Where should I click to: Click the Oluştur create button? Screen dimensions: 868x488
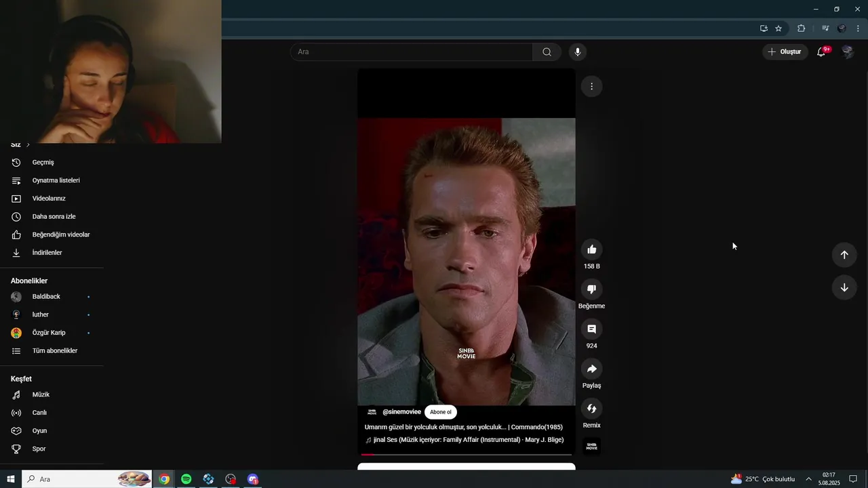coord(785,52)
